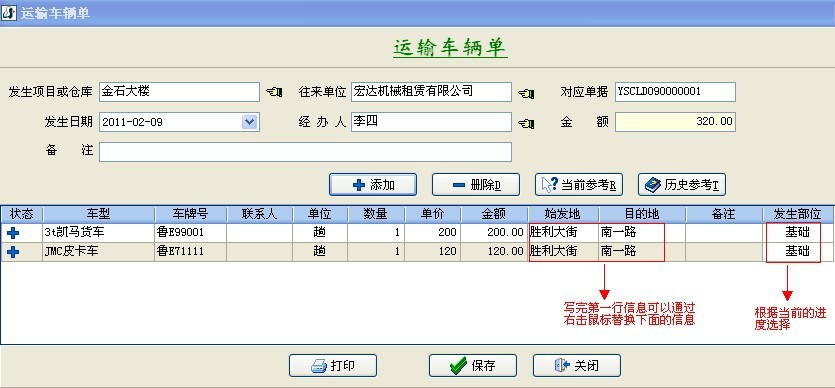Click the empty 备注 input field

305,152
